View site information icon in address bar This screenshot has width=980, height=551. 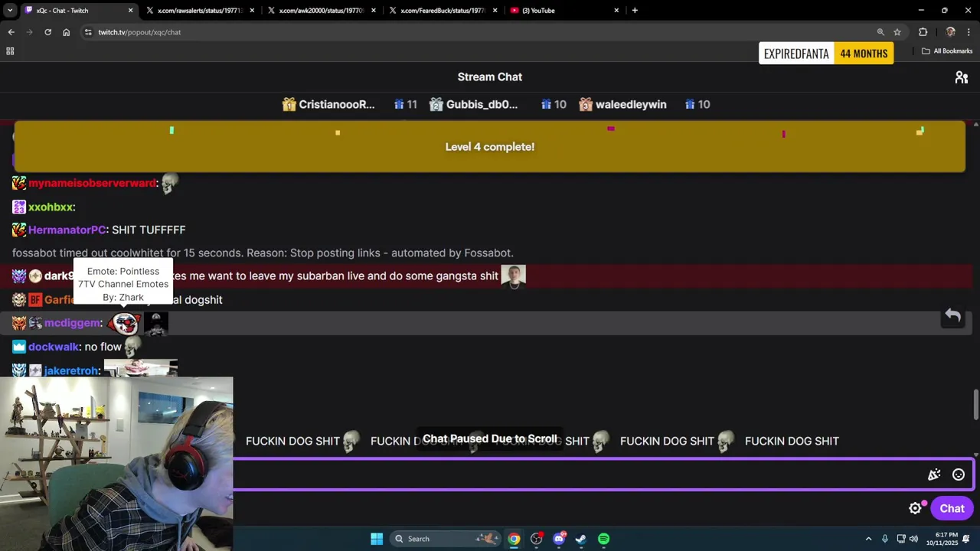point(88,32)
